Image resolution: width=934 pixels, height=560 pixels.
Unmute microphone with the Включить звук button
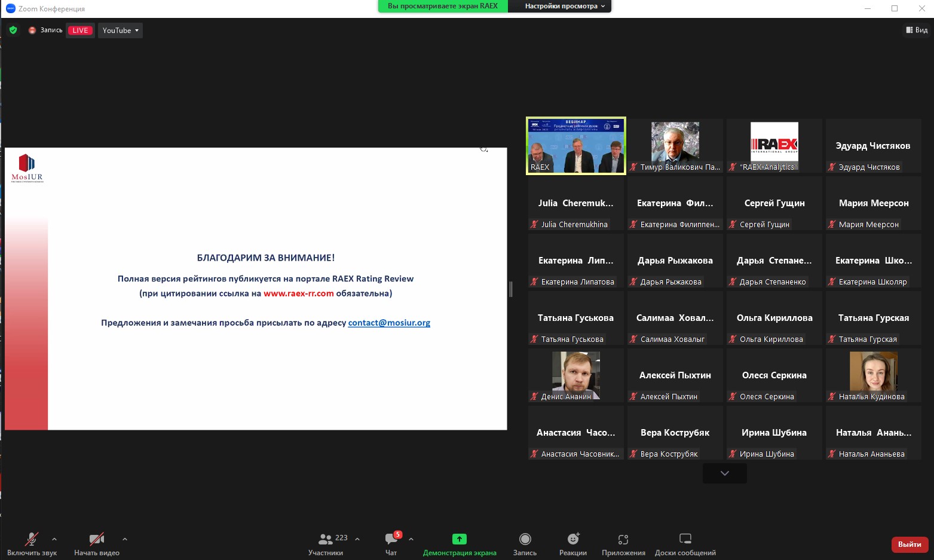(32, 543)
